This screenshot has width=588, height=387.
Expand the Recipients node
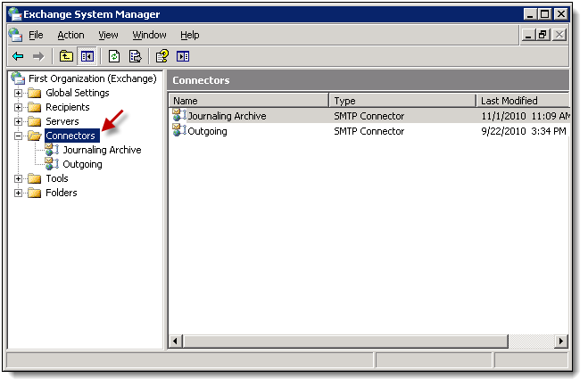(x=18, y=107)
